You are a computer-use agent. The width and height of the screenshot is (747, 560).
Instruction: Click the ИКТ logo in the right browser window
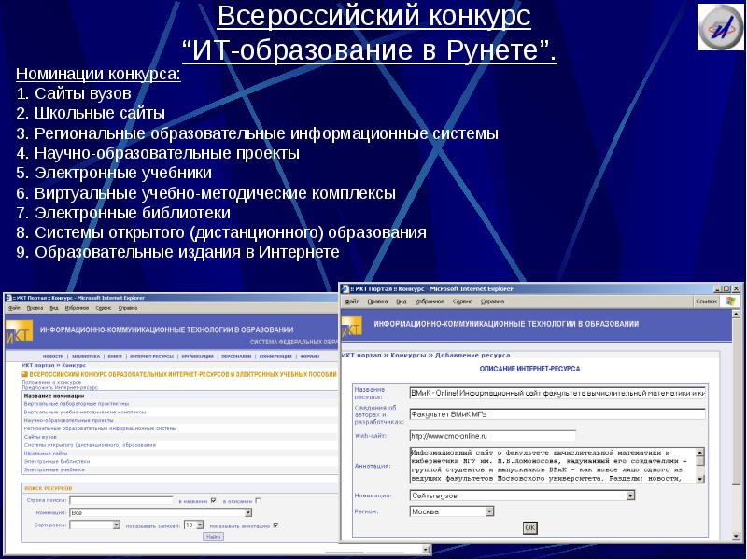(351, 326)
